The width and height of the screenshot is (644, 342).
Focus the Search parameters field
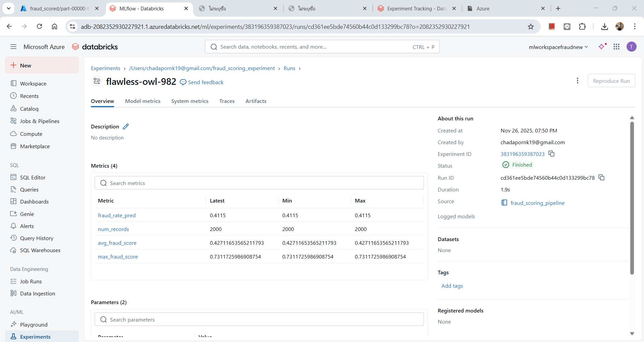(x=259, y=320)
